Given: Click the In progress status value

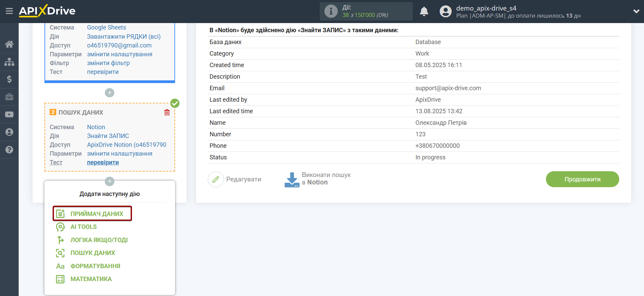Looking at the screenshot, I should tap(430, 157).
